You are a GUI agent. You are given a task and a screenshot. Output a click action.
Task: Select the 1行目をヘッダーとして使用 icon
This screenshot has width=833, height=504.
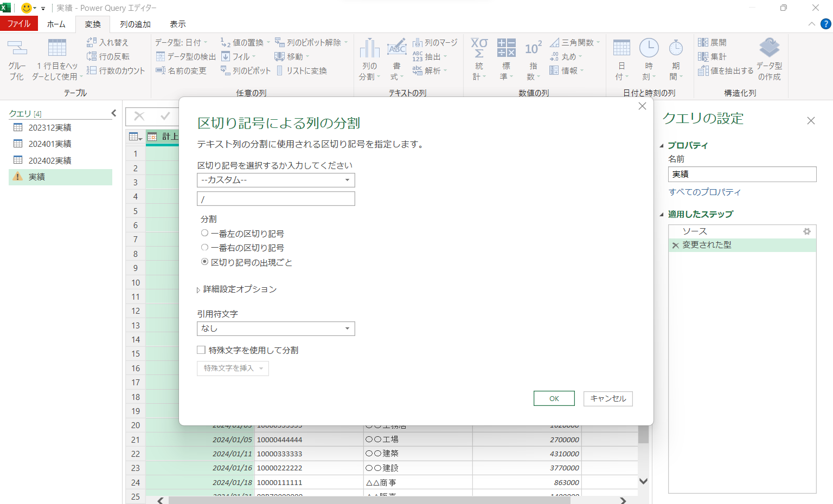pos(57,48)
